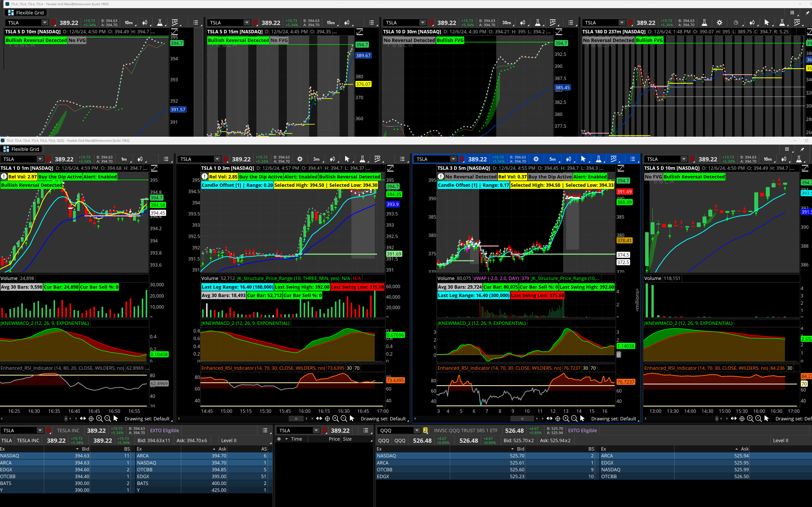Expand TSLA symbol dropdown on 1m chart
The width and height of the screenshot is (812, 507).
point(40,159)
